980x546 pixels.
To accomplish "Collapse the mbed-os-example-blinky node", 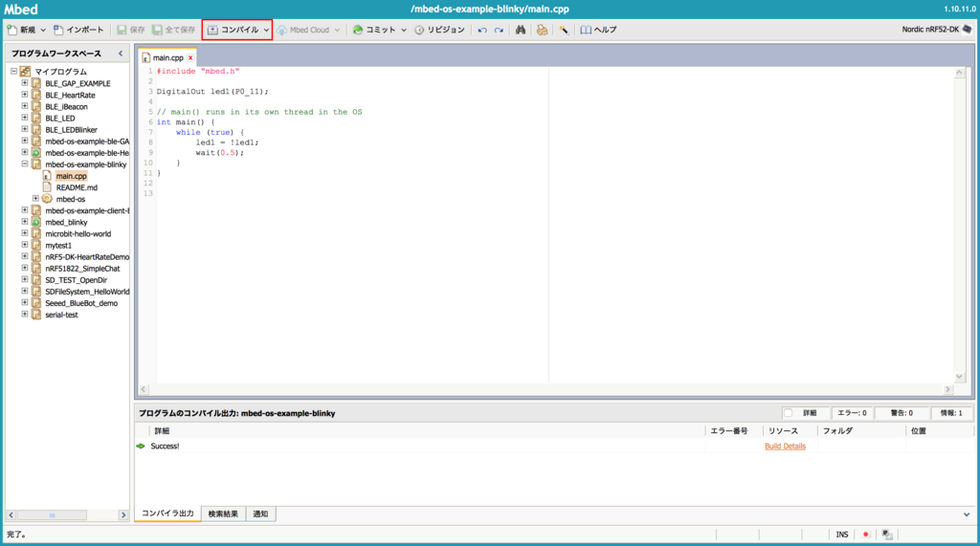I will click(x=25, y=164).
